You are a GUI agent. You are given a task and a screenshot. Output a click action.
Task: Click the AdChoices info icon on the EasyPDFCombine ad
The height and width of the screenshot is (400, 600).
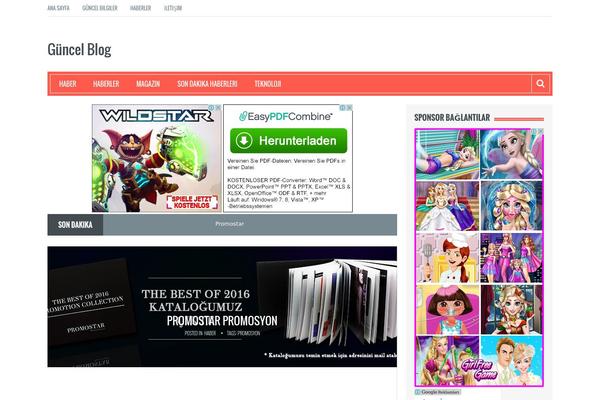[343, 108]
